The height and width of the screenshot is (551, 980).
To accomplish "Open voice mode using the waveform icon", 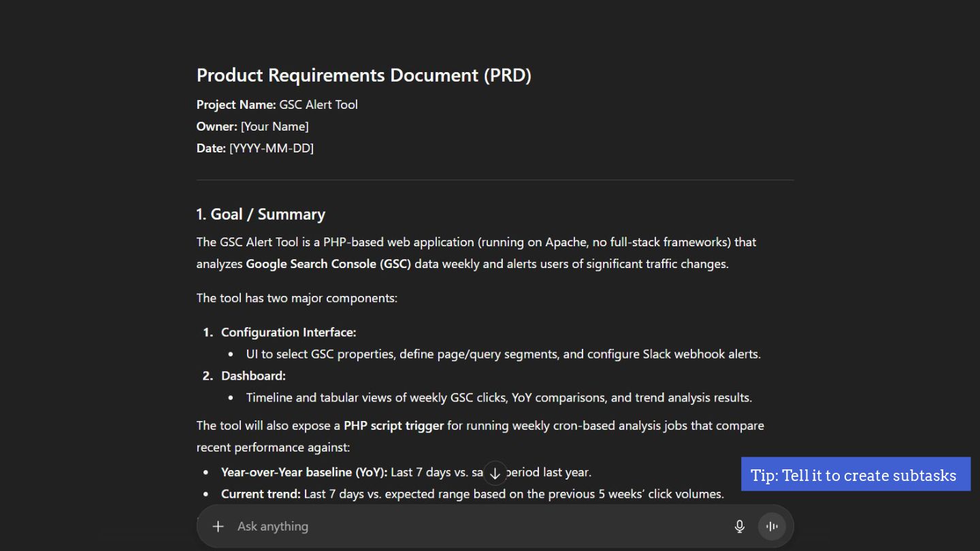I will [772, 527].
